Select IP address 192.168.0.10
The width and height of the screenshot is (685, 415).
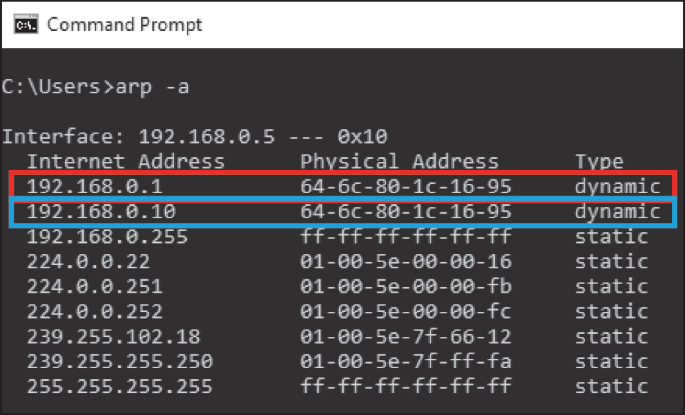tap(101, 211)
